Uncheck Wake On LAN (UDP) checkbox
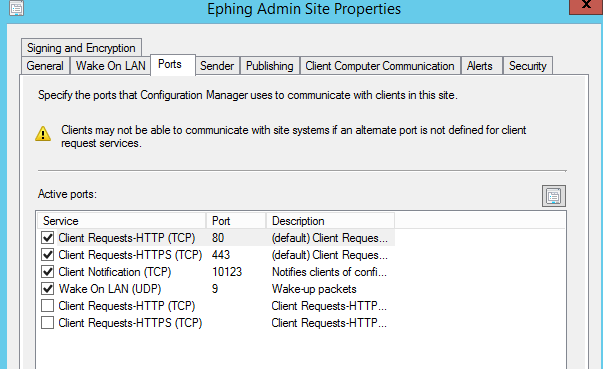This screenshot has height=369, width=603. [47, 289]
